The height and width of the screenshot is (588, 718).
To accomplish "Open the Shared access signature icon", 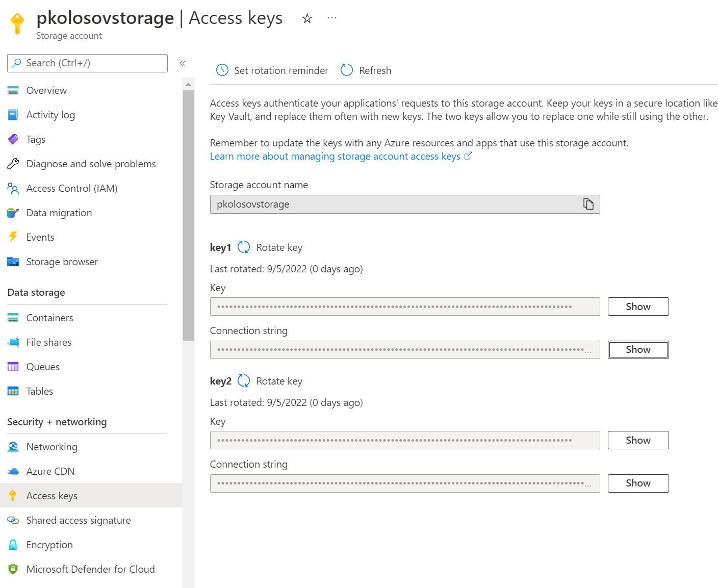I will click(x=13, y=520).
